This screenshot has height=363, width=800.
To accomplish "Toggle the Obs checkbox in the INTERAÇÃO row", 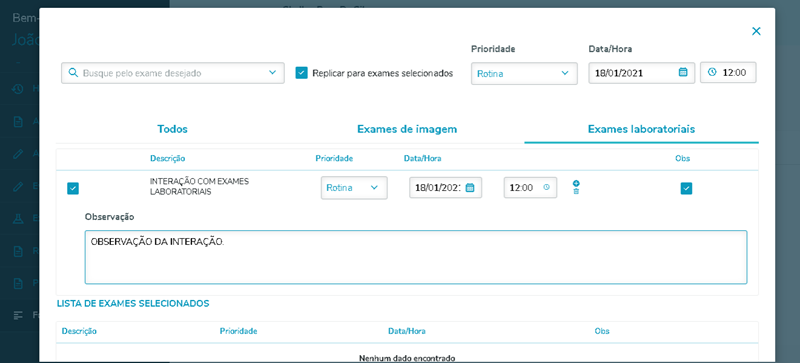I will pos(686,188).
